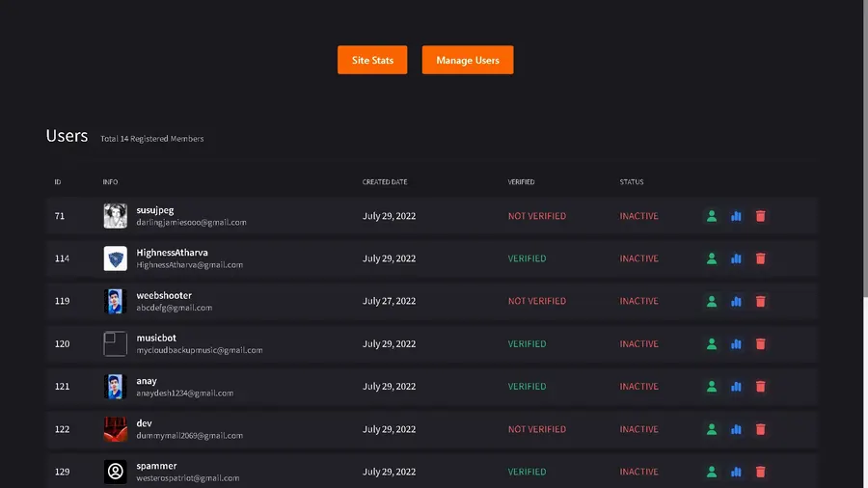The height and width of the screenshot is (488, 868).
Task: Click HighnessAtharva's shield avatar
Action: [115, 258]
